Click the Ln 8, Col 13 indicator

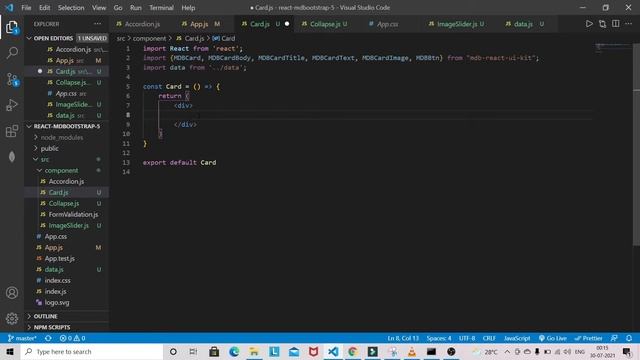(x=403, y=338)
